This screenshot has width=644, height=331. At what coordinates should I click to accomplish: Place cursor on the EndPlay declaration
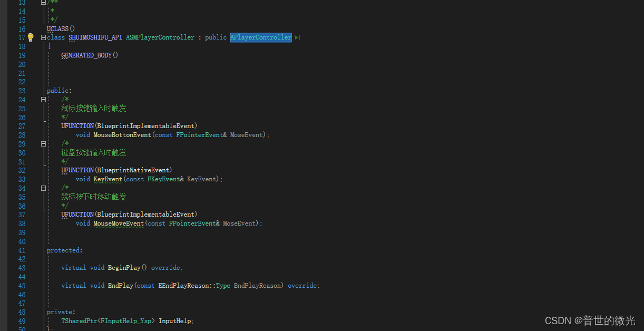(x=120, y=285)
